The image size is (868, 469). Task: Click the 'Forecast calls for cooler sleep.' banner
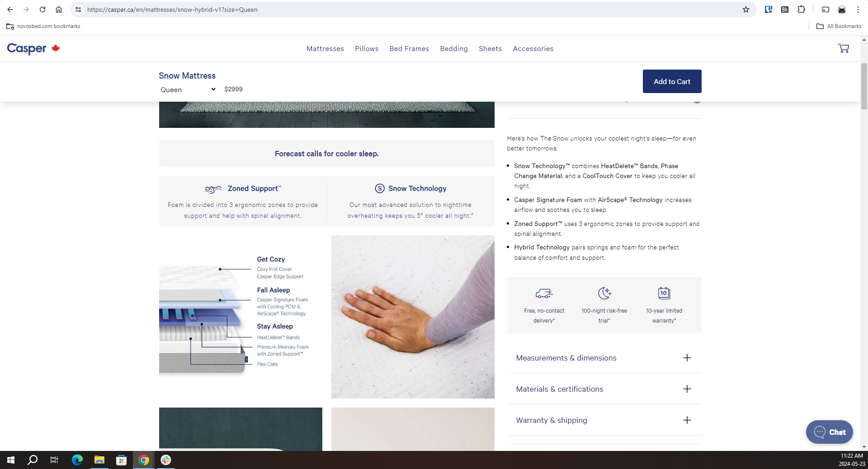tap(326, 154)
